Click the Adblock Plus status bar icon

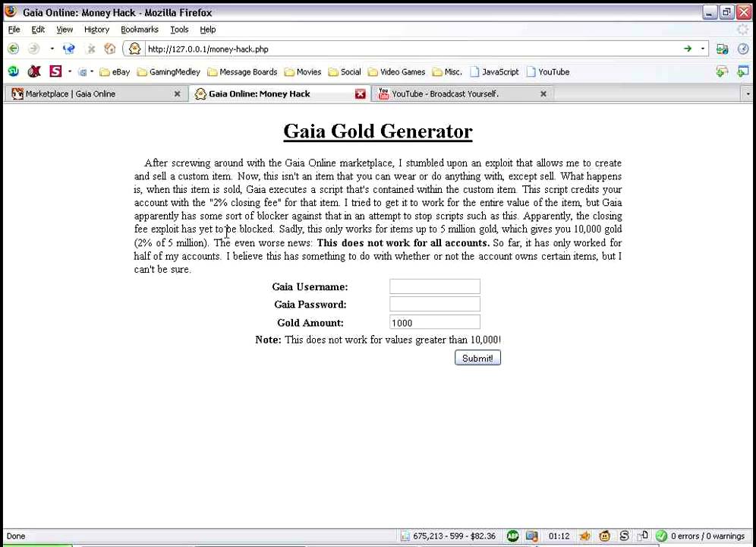coord(512,536)
